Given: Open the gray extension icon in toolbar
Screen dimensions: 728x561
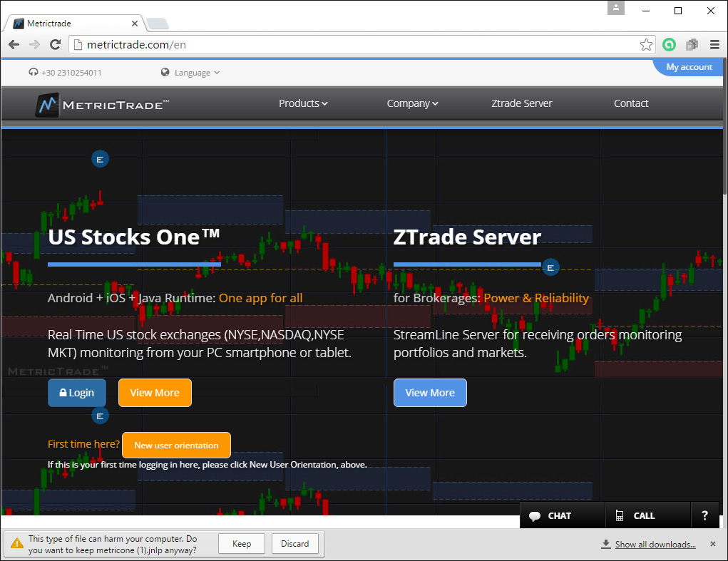Looking at the screenshot, I should pos(692,44).
